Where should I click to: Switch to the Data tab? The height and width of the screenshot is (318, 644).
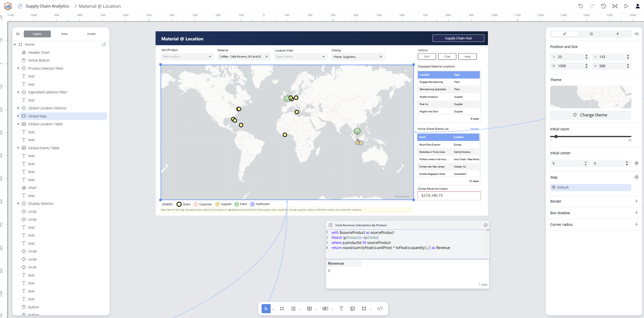click(64, 34)
